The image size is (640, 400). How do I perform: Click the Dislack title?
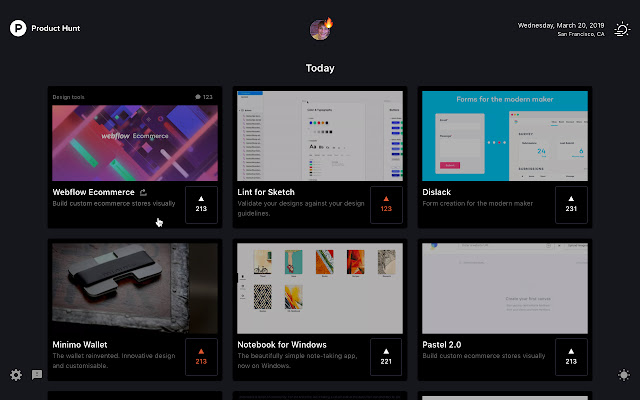[x=436, y=192]
